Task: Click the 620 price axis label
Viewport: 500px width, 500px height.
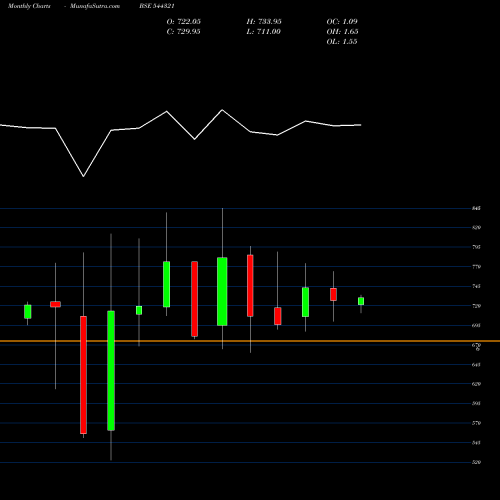Action: pyautogui.click(x=476, y=384)
